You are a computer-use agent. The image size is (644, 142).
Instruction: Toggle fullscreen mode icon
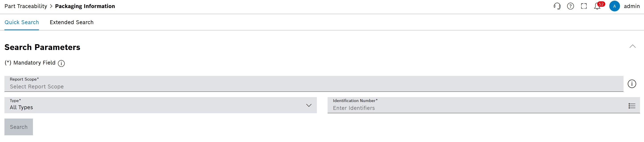click(584, 6)
